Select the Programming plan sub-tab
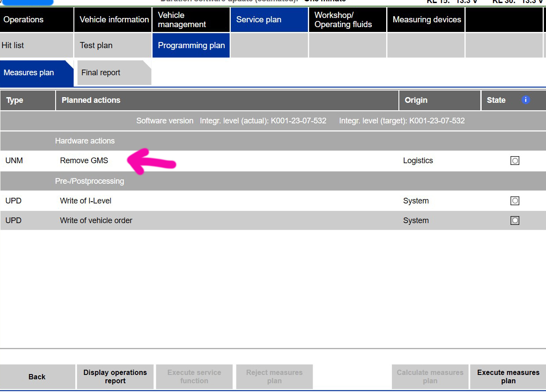This screenshot has height=392, width=546. 191,45
